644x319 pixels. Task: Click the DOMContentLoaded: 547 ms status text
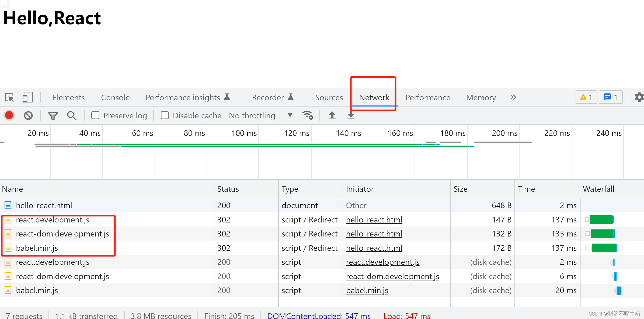click(319, 316)
